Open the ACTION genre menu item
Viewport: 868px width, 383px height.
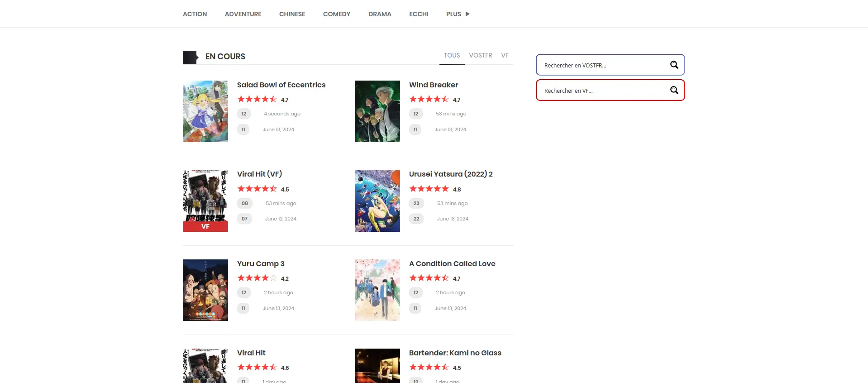point(195,14)
